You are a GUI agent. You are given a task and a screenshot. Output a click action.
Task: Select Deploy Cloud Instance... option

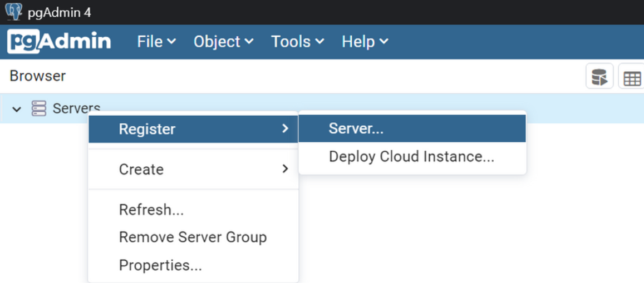point(412,157)
